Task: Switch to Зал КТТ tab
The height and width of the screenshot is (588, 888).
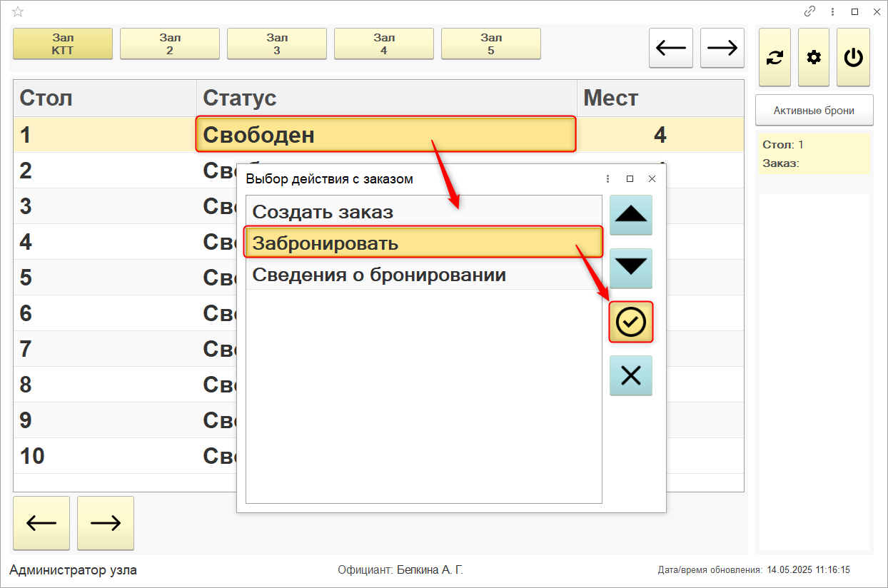Action: pyautogui.click(x=63, y=44)
